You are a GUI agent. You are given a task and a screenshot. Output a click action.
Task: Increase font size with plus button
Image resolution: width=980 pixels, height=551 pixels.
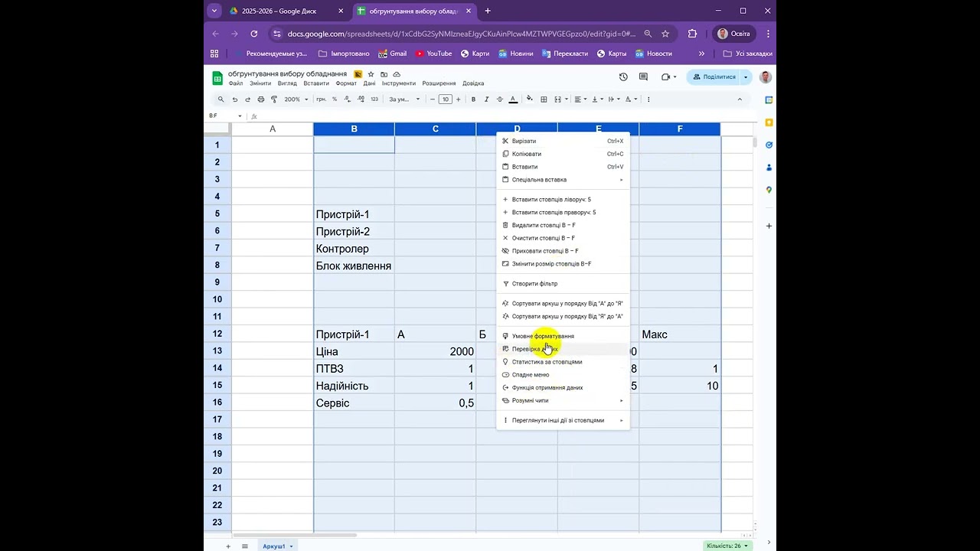tap(458, 99)
